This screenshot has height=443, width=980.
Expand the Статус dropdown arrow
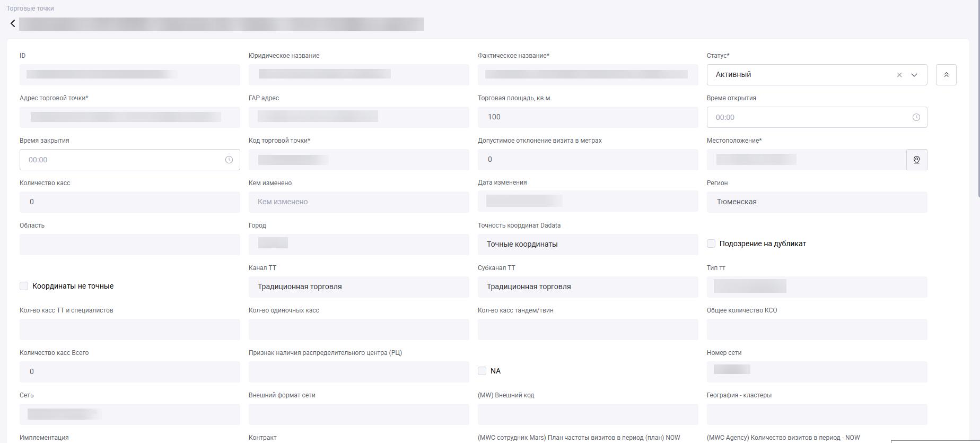914,75
